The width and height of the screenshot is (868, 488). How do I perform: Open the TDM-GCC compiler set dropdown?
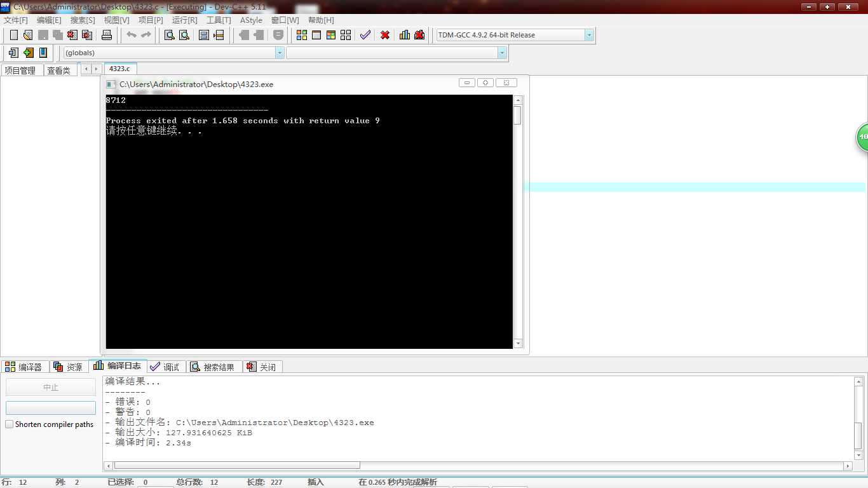589,35
